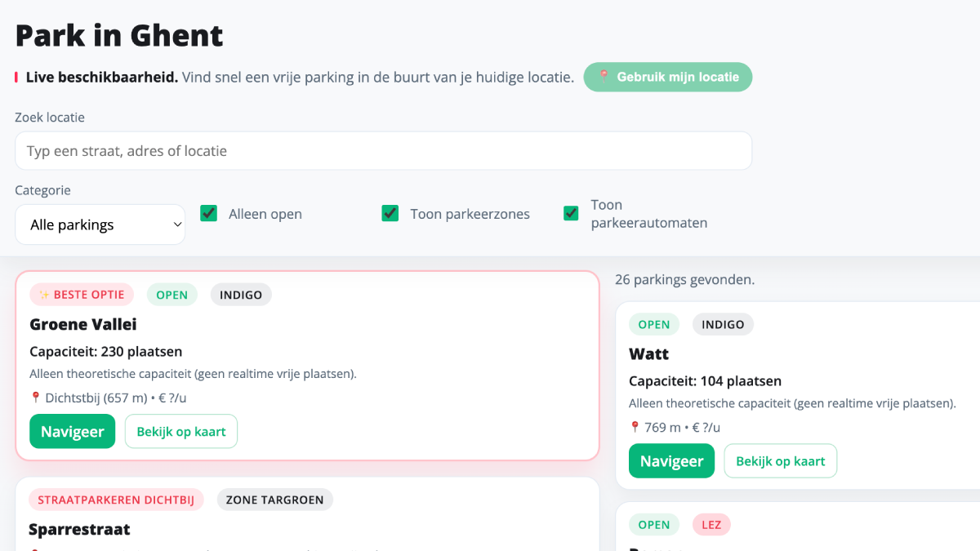This screenshot has height=551, width=980.
Task: Click the INDIGO badge on the Groene Vallei card
Action: [x=241, y=294]
